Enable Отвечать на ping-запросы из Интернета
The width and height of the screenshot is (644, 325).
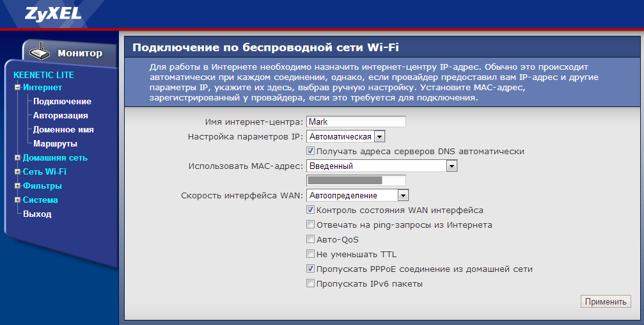(310, 225)
